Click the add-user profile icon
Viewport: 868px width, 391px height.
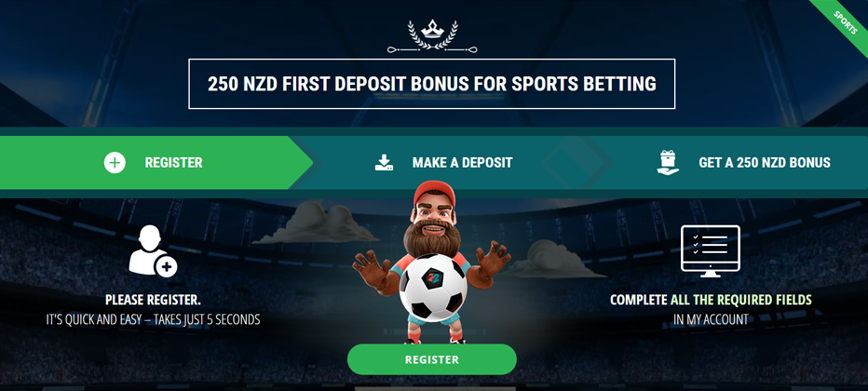point(152,250)
